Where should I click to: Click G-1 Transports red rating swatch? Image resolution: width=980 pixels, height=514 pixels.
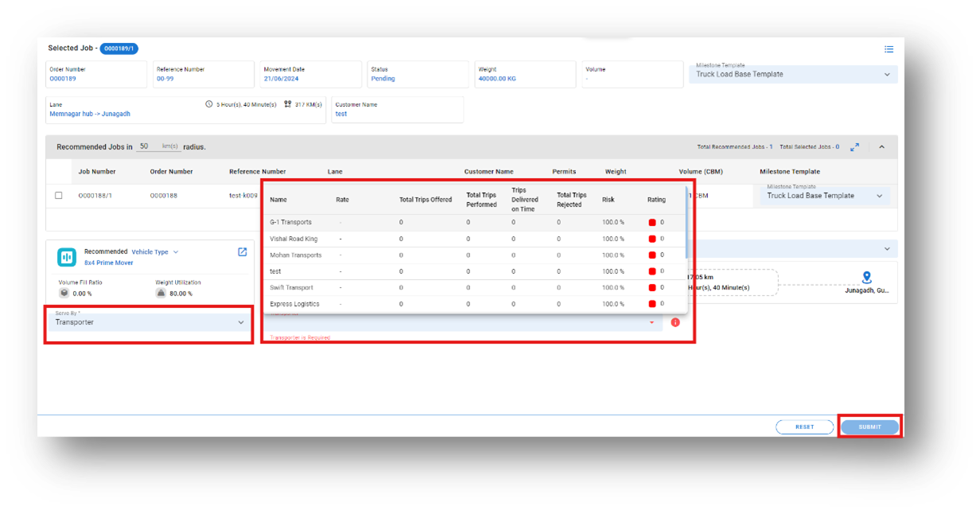652,222
